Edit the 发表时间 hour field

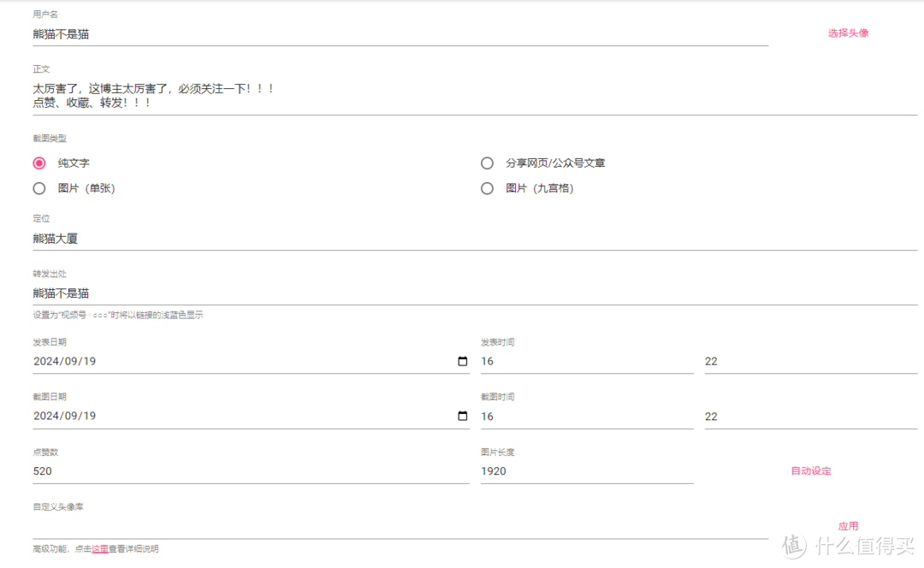point(586,362)
